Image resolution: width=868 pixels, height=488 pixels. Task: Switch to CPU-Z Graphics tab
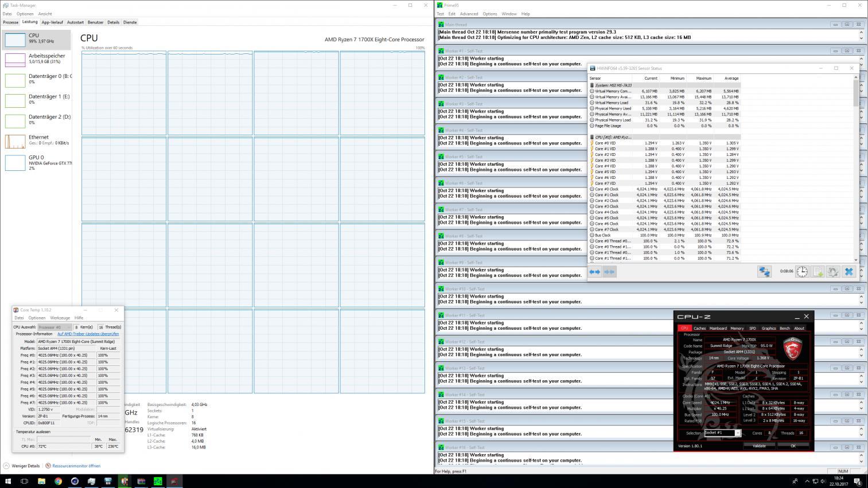point(768,329)
